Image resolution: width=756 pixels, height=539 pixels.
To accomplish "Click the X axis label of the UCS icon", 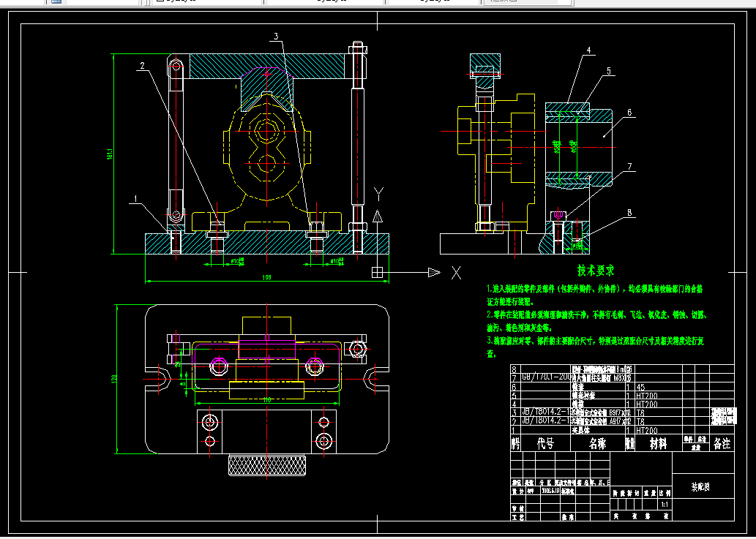I will point(456,273).
